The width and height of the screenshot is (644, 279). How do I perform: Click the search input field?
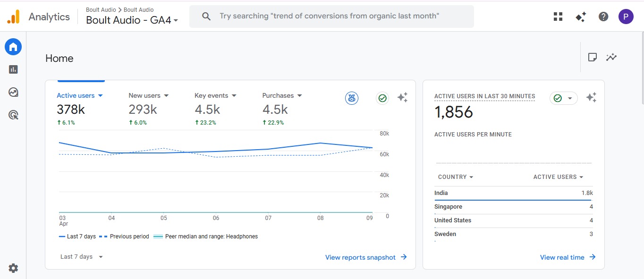click(x=331, y=17)
